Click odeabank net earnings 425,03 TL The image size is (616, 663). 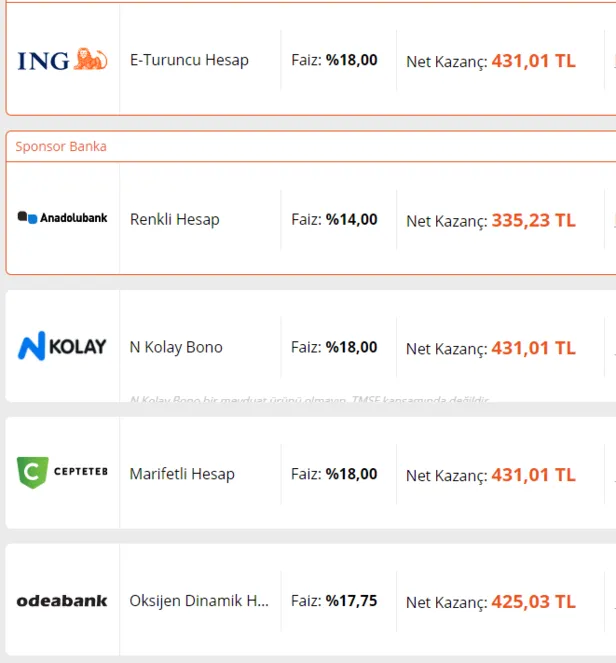click(x=533, y=602)
